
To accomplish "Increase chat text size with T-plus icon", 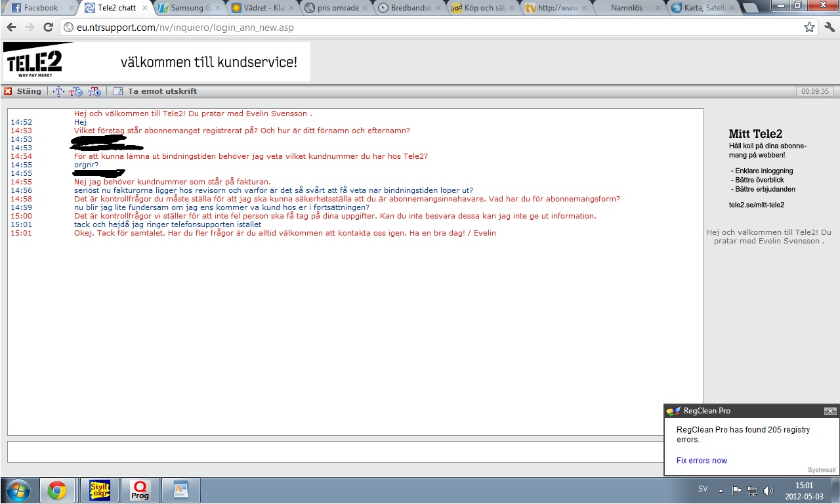I will click(94, 92).
